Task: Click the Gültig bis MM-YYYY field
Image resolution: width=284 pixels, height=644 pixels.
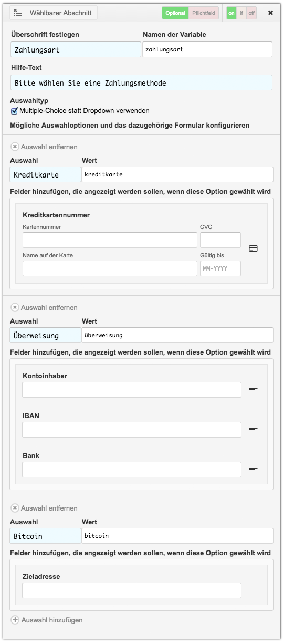Action: (x=220, y=268)
